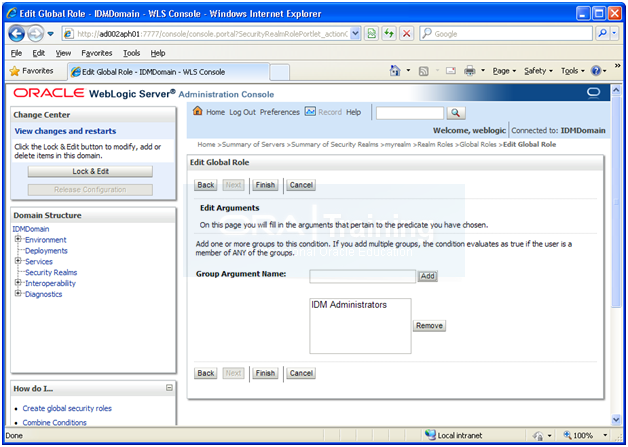Click the top Finish button
Screen dimensions: 628x447
click(265, 185)
